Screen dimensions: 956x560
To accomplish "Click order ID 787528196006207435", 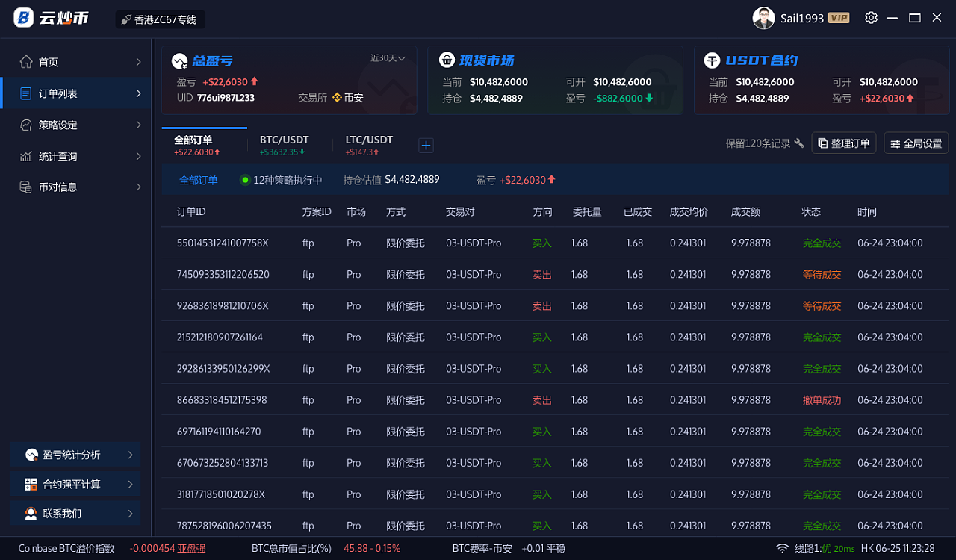I will [x=224, y=526].
